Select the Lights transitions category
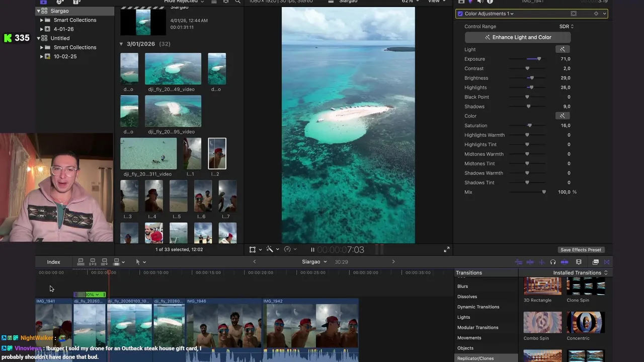Viewport: 644px width, 362px height. coord(463,317)
